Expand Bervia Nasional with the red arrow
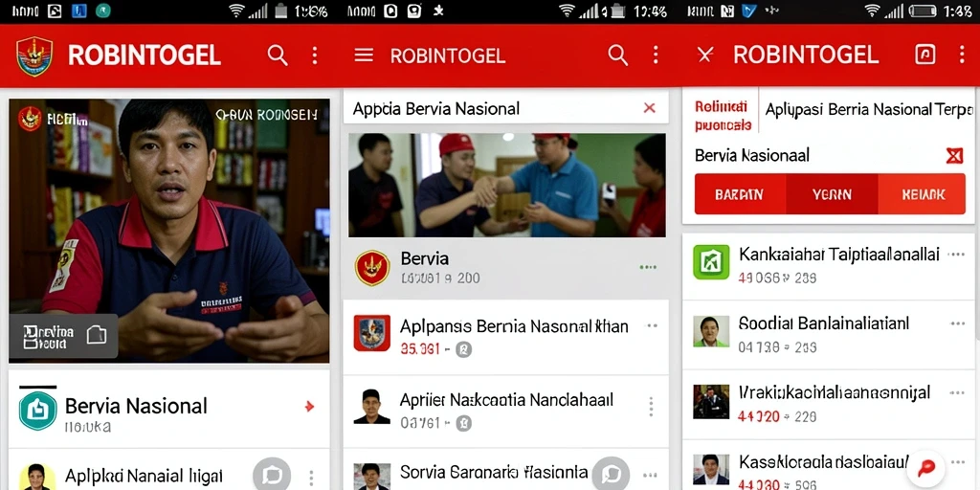Image resolution: width=980 pixels, height=490 pixels. (x=309, y=407)
